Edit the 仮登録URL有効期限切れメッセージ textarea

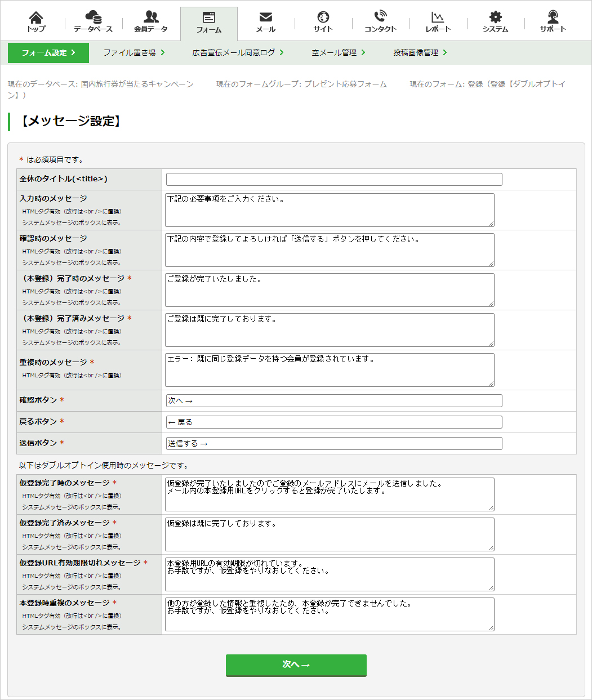click(x=330, y=574)
